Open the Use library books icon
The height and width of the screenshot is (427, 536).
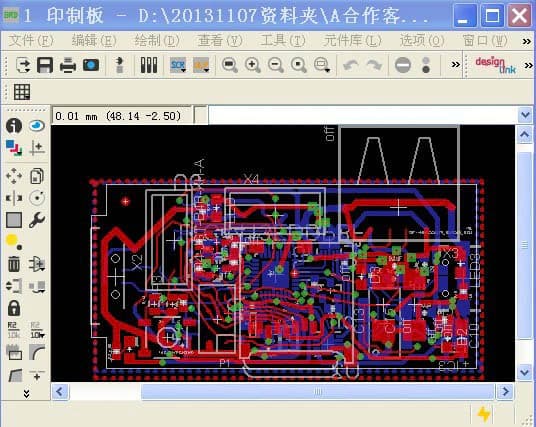click(149, 65)
